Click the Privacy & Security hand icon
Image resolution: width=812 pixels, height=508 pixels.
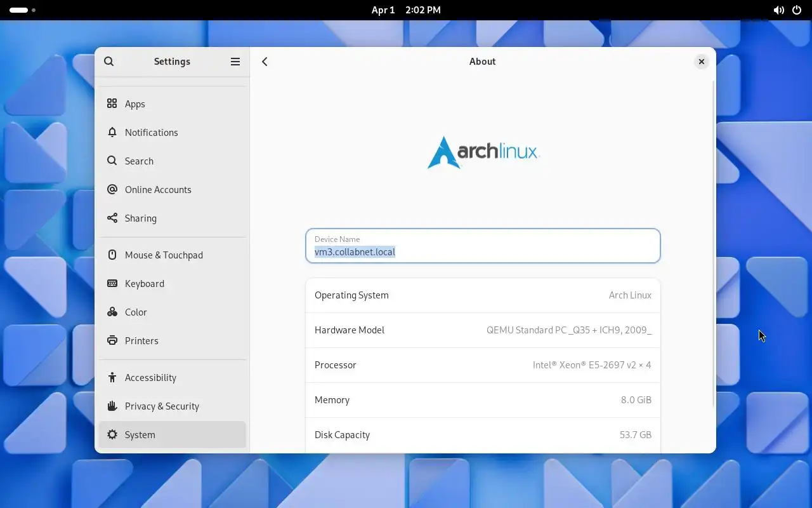point(112,406)
